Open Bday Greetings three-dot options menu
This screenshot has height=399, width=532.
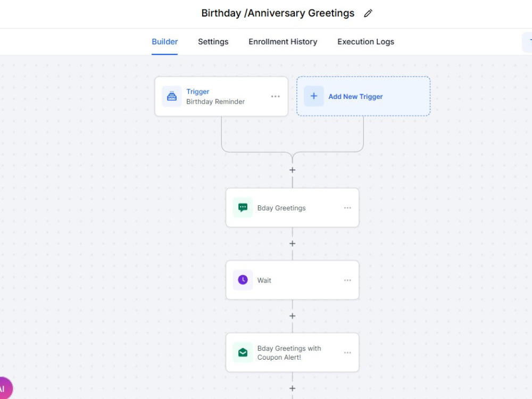coord(347,207)
